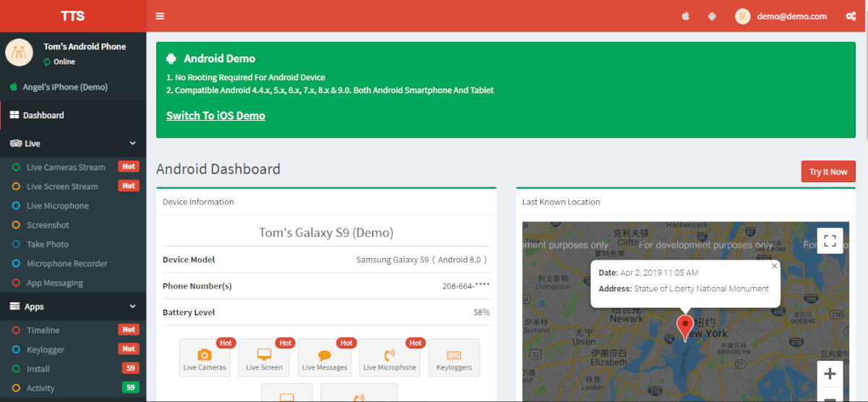
Task: Collapse the Apps sidebar section
Action: coord(73,307)
